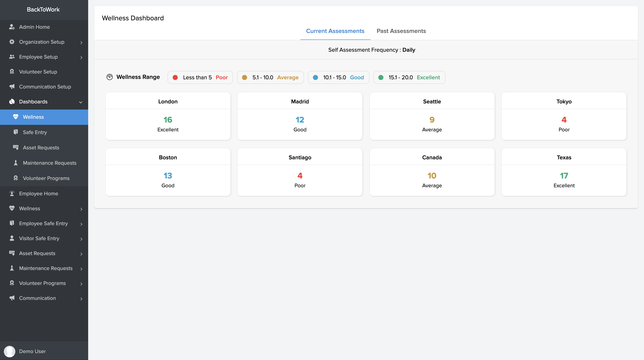Select the Current Assessments tab

click(335, 31)
